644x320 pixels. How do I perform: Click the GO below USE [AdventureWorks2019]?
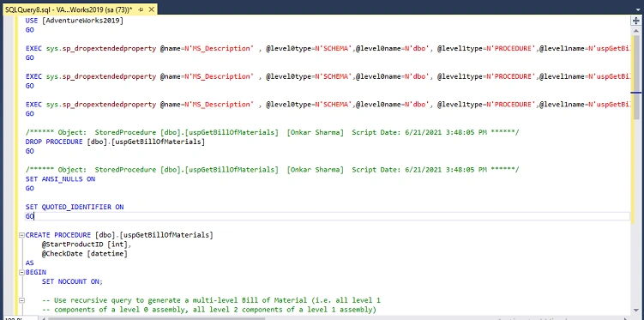[x=29, y=30]
